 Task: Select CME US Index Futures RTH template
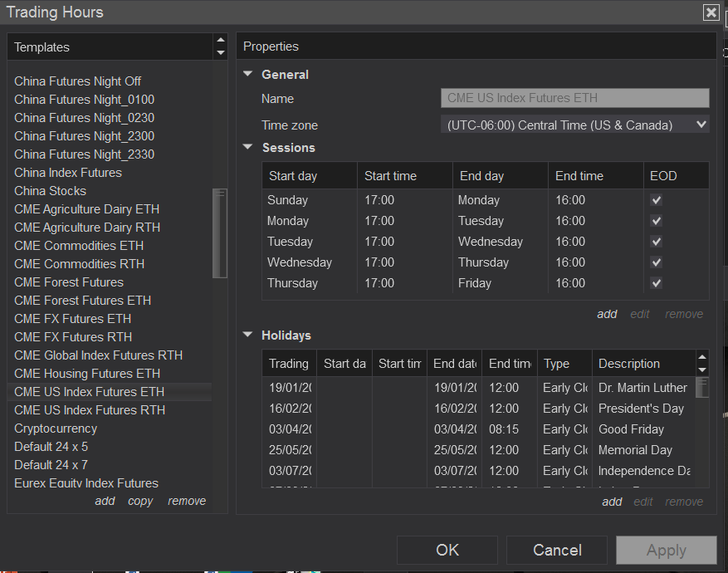(90, 410)
